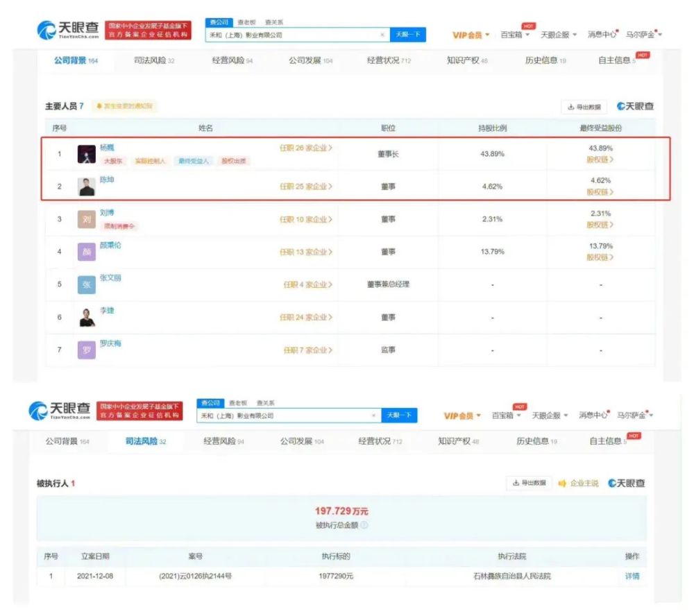Click court name 石林彝族自治县人民法院

click(x=512, y=576)
